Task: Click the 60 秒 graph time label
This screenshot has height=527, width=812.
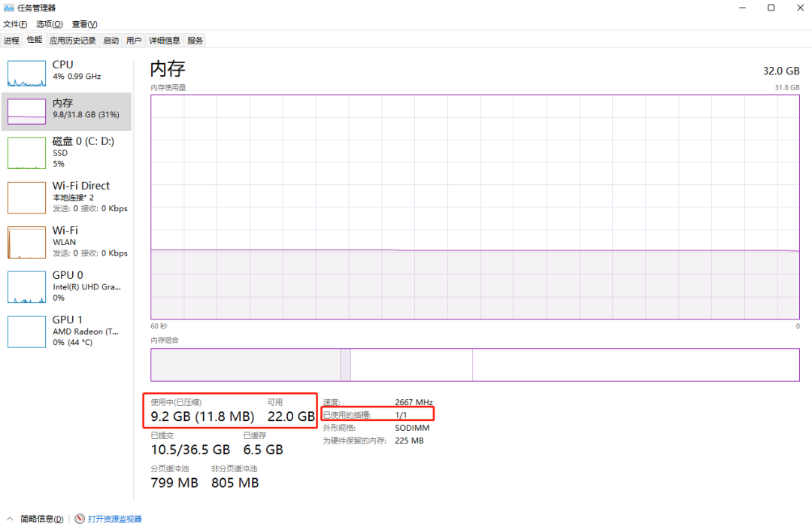Action: [159, 326]
